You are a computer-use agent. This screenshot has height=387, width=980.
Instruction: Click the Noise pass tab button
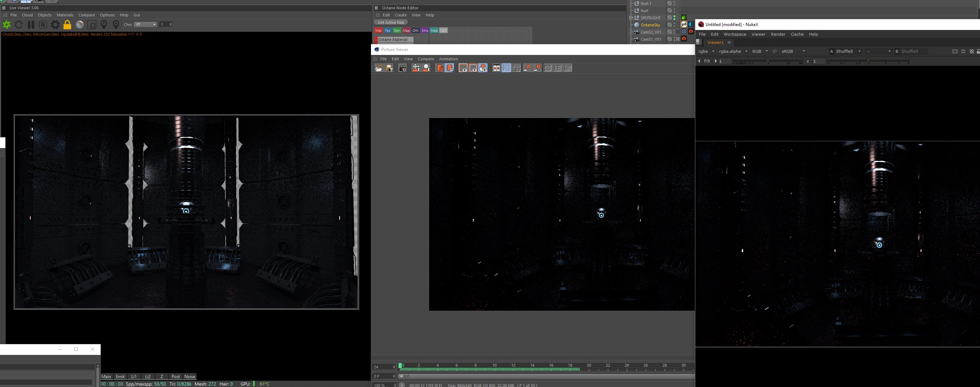point(189,376)
